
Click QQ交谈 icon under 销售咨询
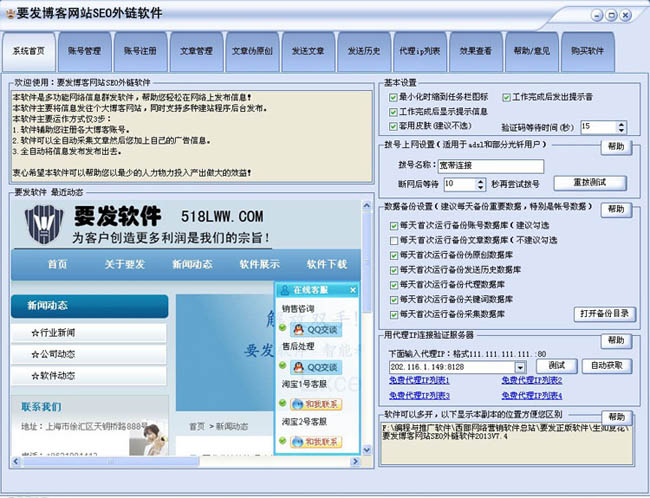pos(316,330)
